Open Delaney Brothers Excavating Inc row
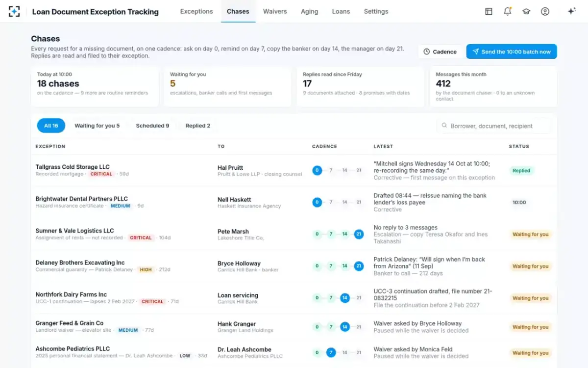Image resolution: width=588 pixels, height=368 pixels. (x=294, y=266)
